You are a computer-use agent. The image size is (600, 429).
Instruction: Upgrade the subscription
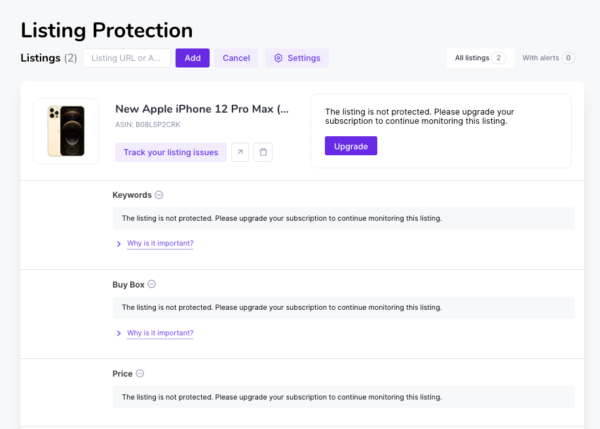pyautogui.click(x=351, y=146)
